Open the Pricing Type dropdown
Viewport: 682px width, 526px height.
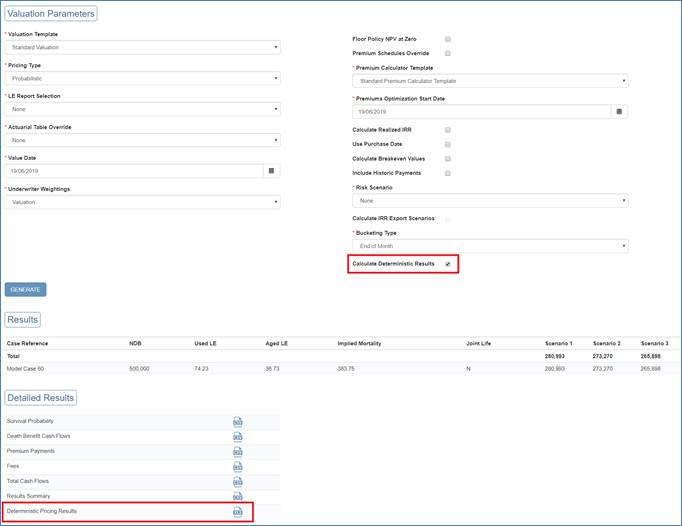[143, 78]
